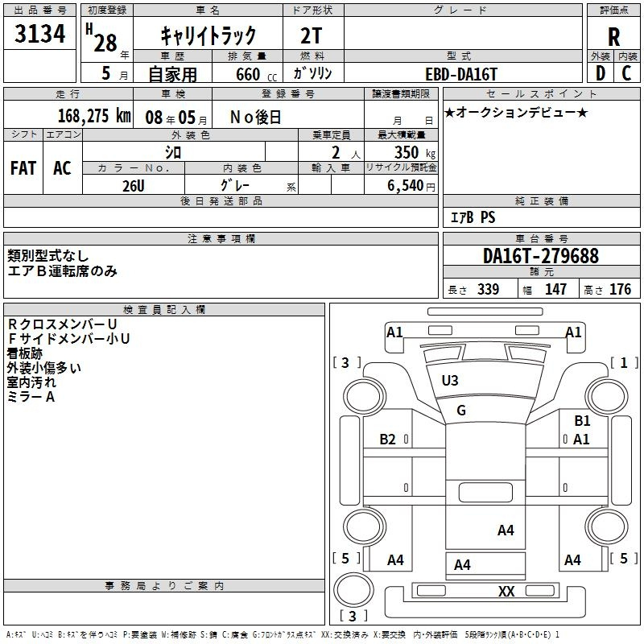Select the 純正装備 header
This screenshot has height=644, width=644.
(541, 200)
